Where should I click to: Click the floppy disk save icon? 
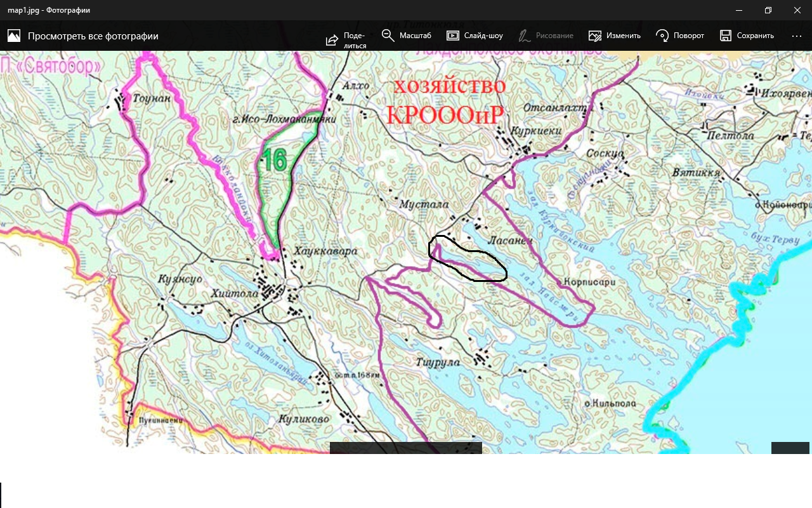point(726,36)
